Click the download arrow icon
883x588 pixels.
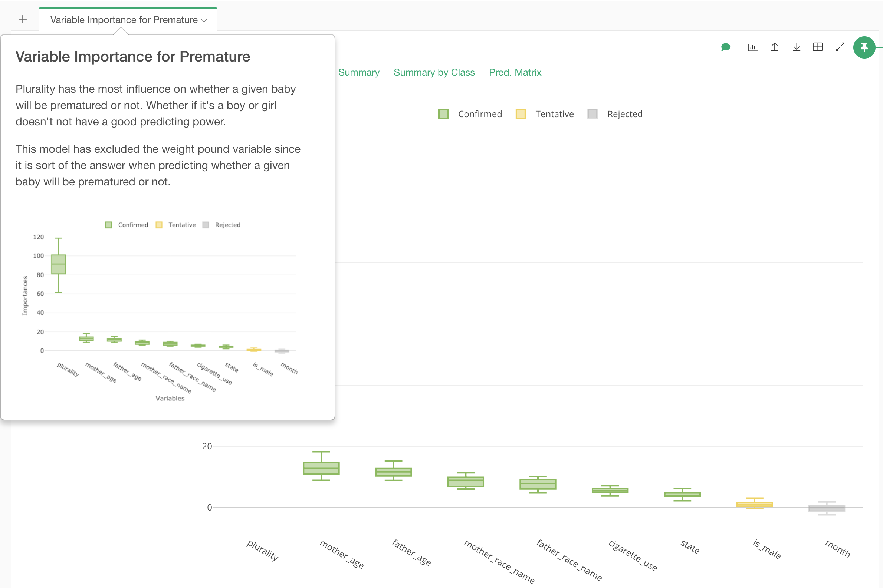[x=796, y=47]
